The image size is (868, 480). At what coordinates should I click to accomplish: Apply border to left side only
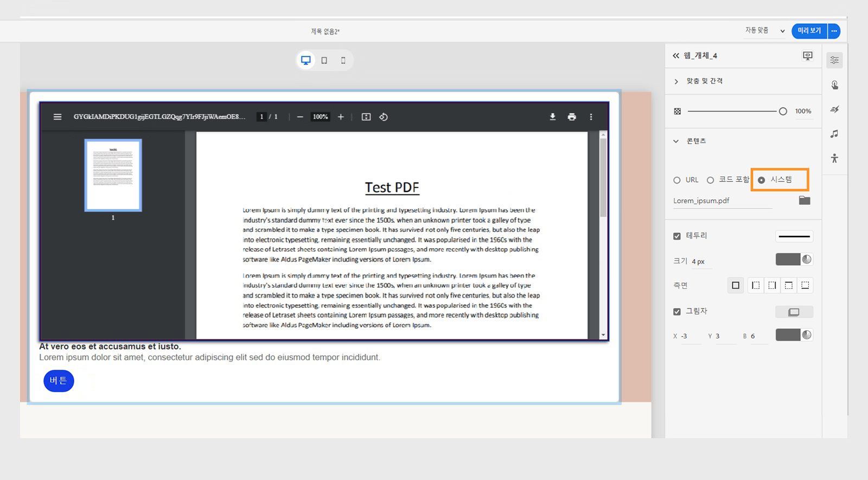(x=756, y=285)
